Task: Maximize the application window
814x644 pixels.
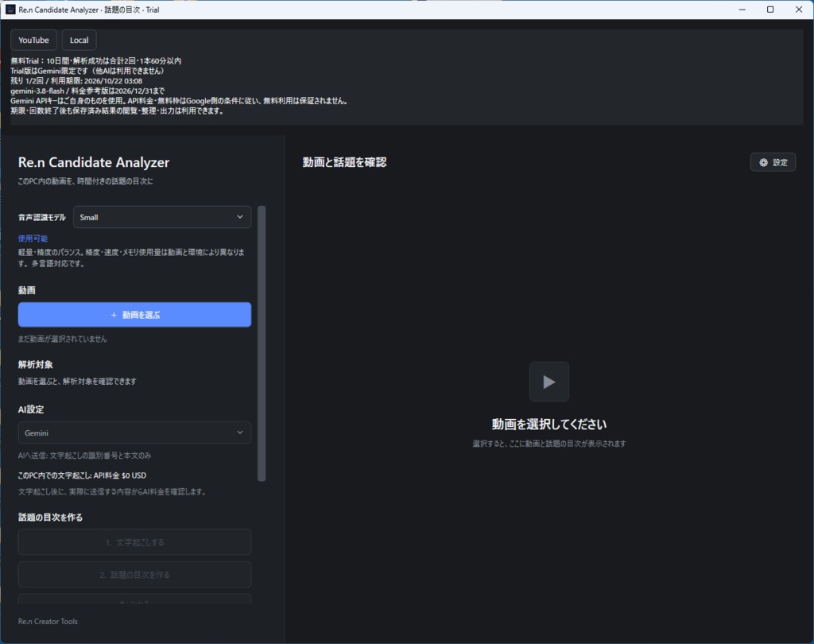Action: pos(770,10)
